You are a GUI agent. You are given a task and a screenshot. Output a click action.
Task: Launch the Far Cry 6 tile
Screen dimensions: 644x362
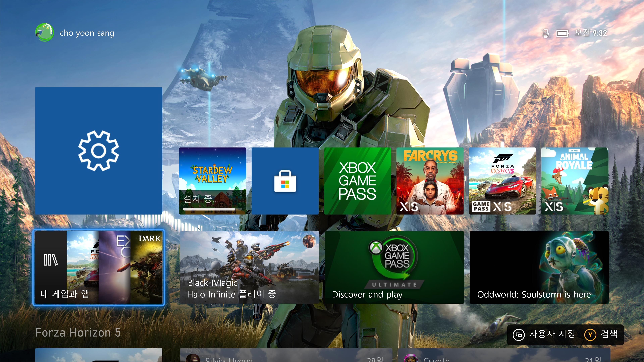[x=430, y=181]
